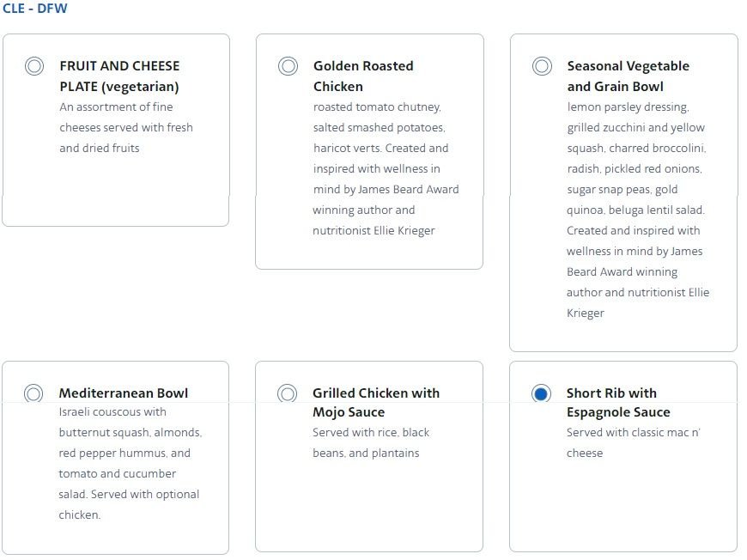The width and height of the screenshot is (747, 560).
Task: Deselect the Short Rib with Espagnole Sauce
Action: pyautogui.click(x=541, y=393)
